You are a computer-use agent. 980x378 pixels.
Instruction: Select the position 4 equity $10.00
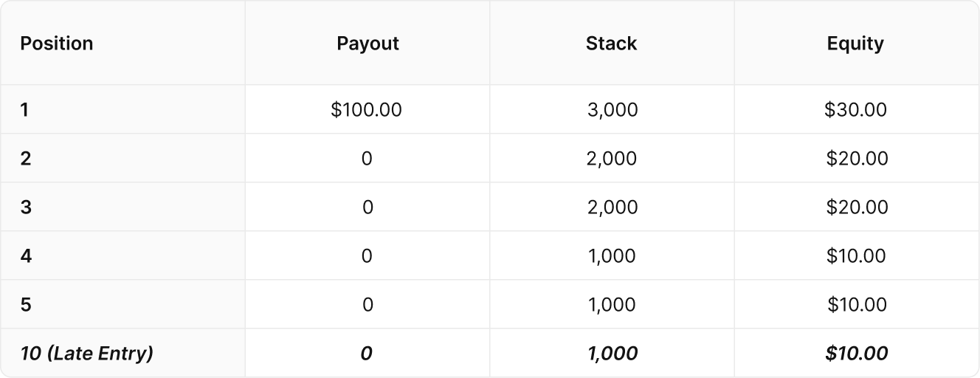[x=856, y=256]
